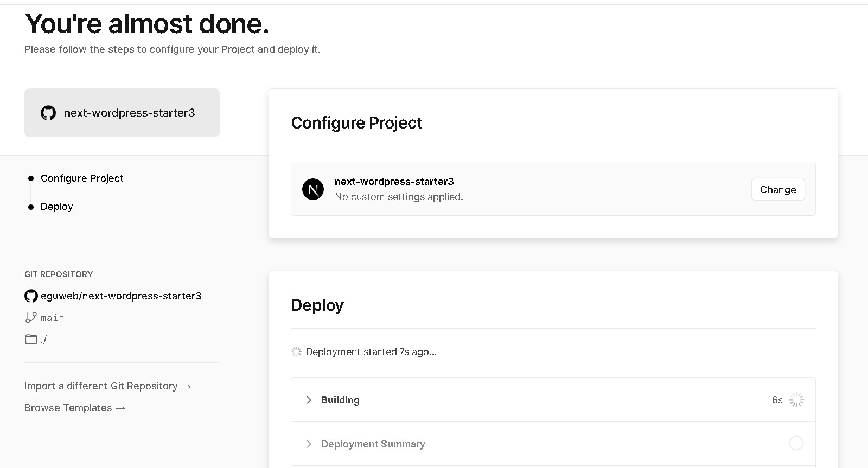This screenshot has height=468, width=868.
Task: Click the Next.js logo icon
Action: tap(313, 189)
